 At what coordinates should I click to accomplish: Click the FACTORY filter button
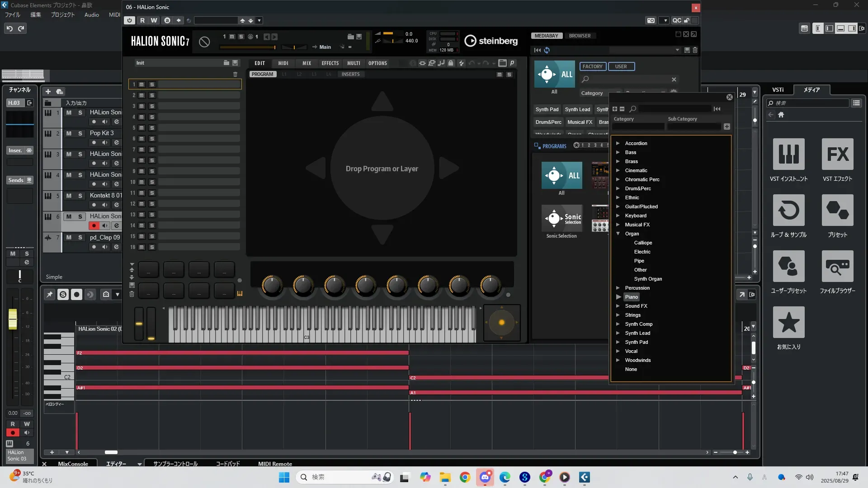click(592, 66)
